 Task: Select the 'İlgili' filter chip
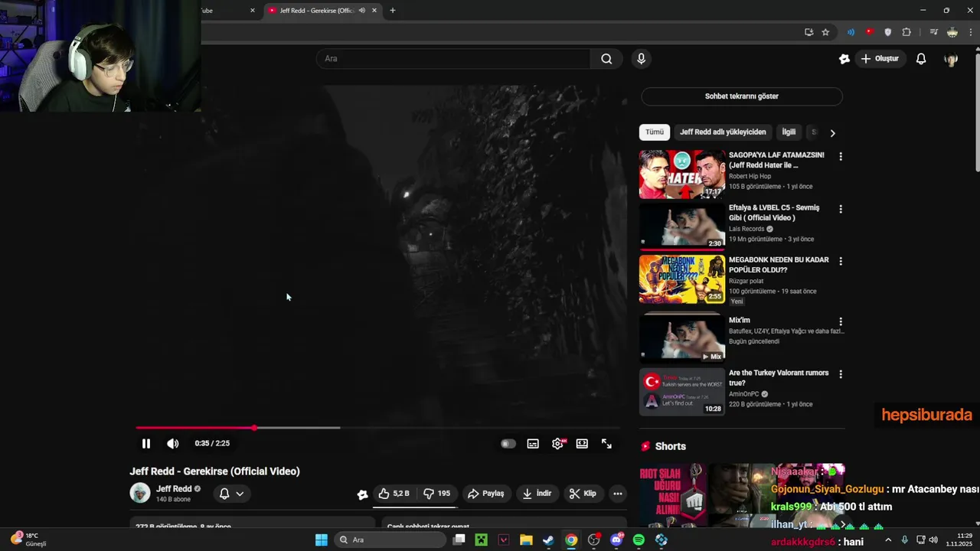coord(789,132)
